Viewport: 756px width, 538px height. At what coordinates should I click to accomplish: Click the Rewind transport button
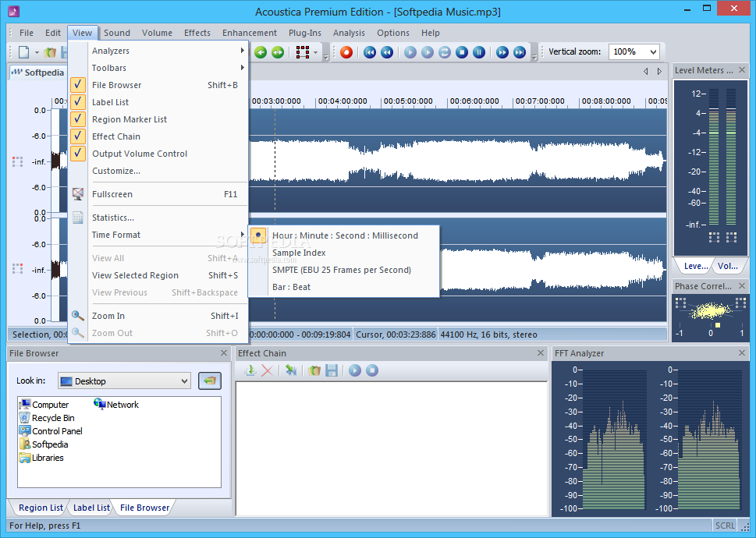(x=387, y=52)
